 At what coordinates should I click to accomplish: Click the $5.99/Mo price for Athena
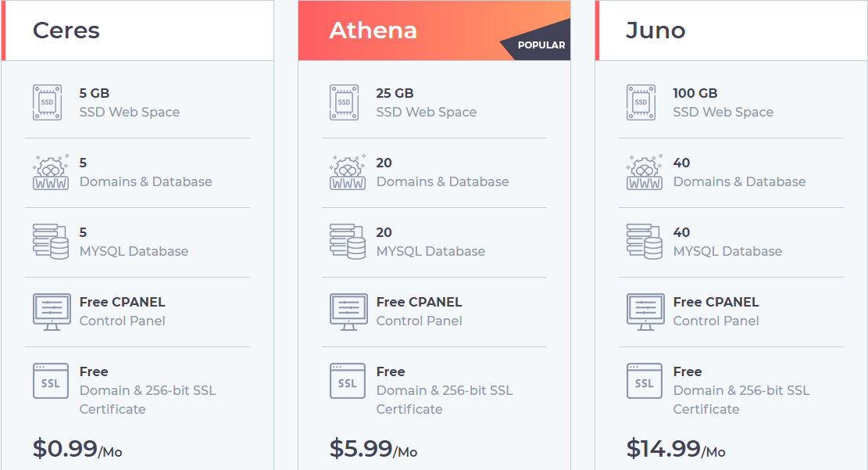pyautogui.click(x=373, y=449)
